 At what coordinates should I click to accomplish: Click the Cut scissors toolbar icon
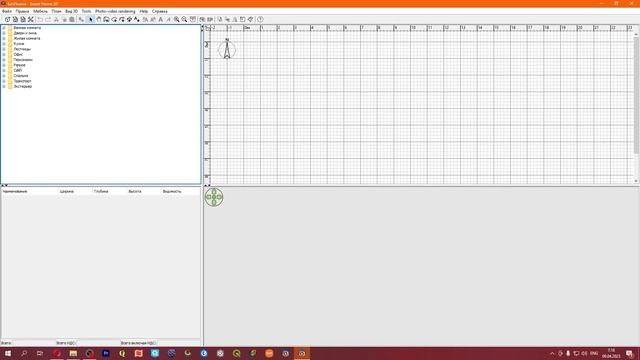(x=57, y=19)
